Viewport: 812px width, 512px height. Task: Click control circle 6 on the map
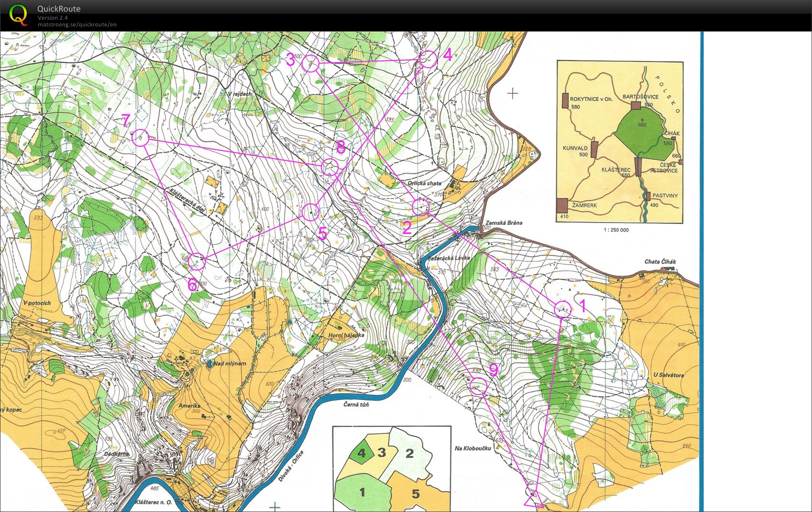pos(197,261)
